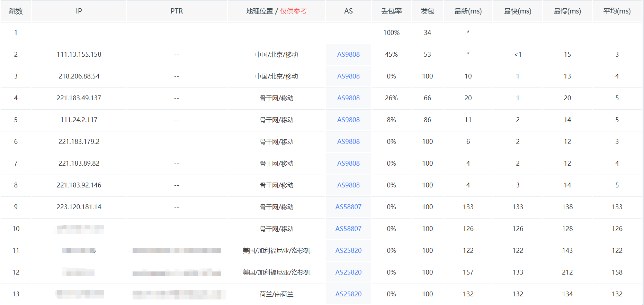Open the AS58807 link in hop 10 row
The width and height of the screenshot is (644, 305).
348,229
